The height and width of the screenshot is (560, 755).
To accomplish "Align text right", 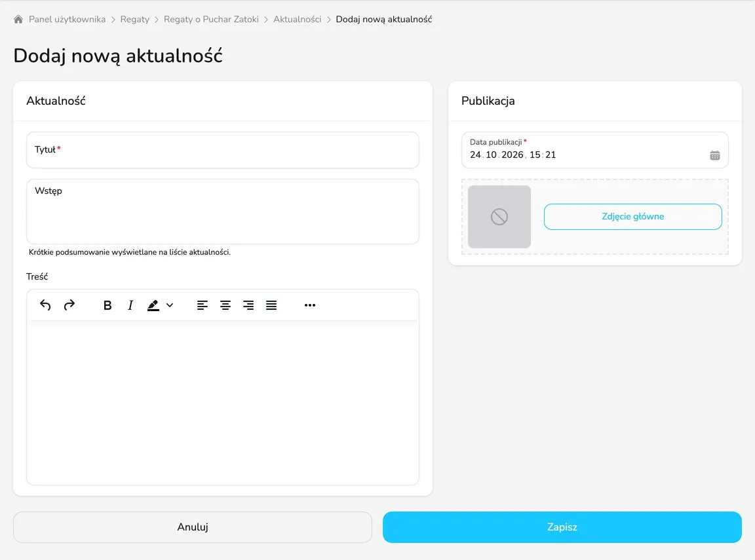I will [248, 305].
